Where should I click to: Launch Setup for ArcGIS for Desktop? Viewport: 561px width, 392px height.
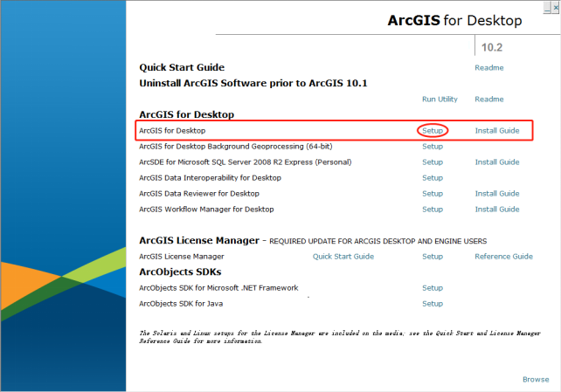pos(433,130)
